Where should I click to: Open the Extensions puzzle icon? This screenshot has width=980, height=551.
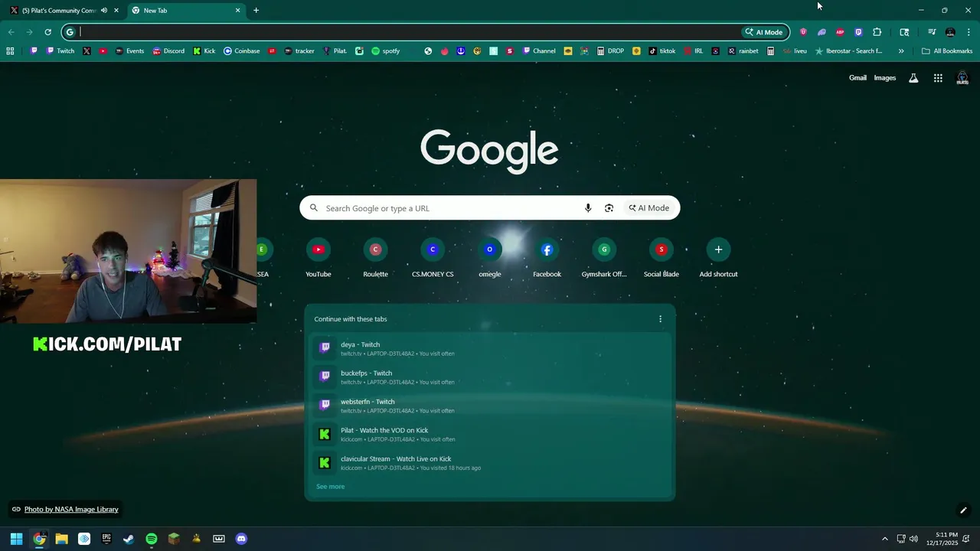click(877, 32)
